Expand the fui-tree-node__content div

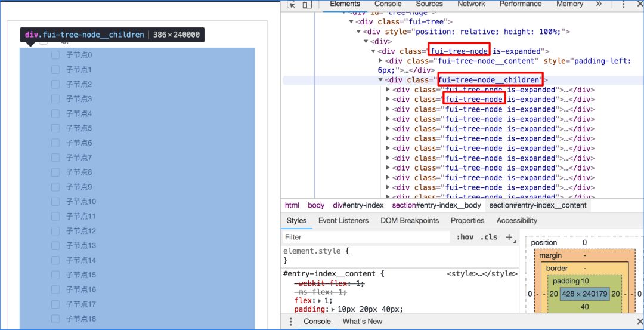point(381,61)
